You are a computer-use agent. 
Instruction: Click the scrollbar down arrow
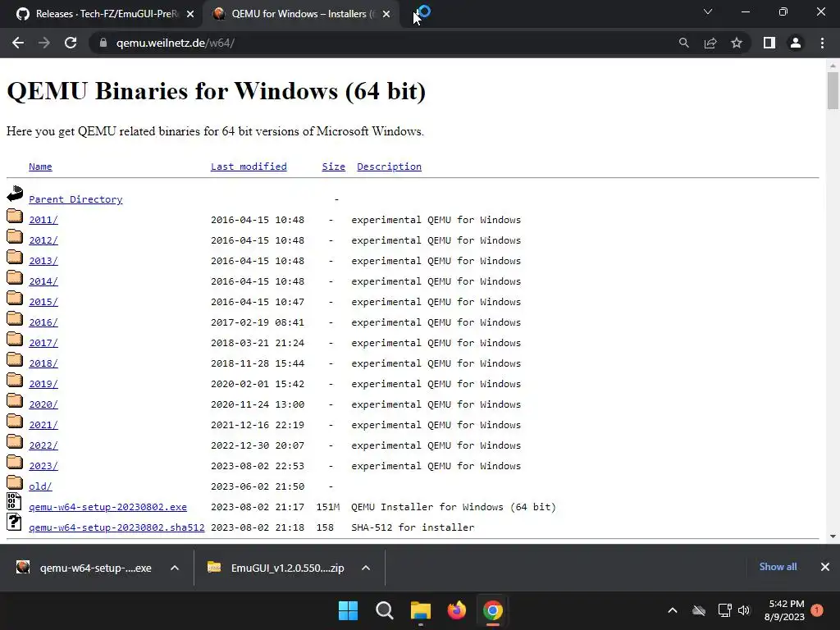coord(833,536)
